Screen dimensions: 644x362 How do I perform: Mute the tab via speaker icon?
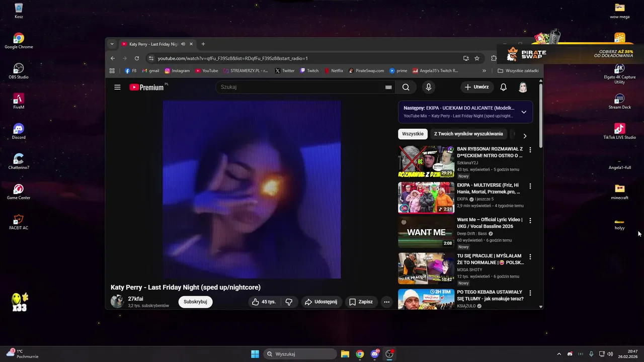(x=183, y=44)
